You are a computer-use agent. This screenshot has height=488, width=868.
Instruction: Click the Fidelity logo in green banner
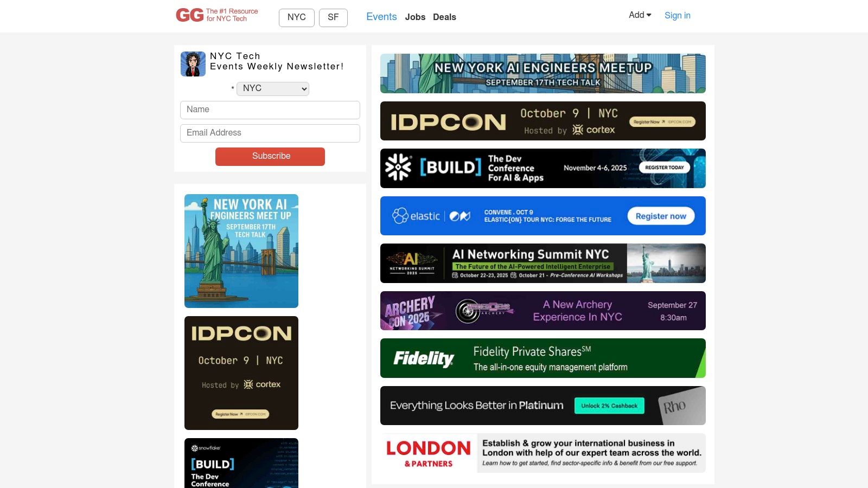click(424, 358)
